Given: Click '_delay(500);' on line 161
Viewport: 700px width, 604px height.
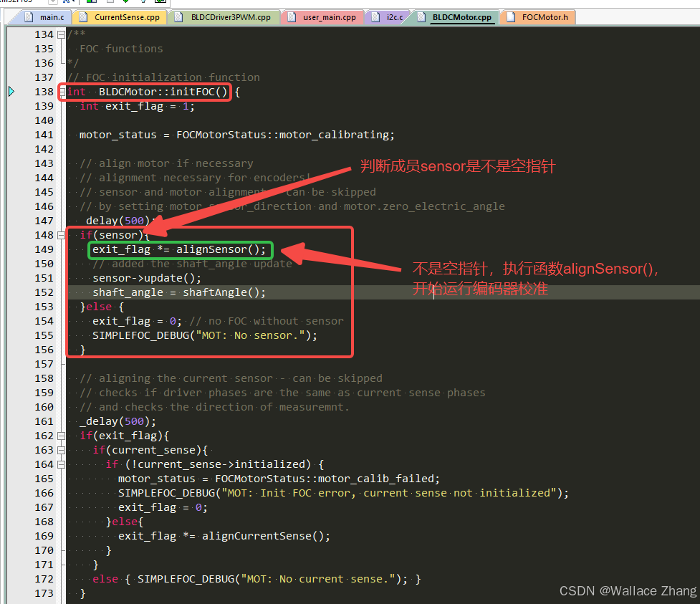Looking at the screenshot, I should pyautogui.click(x=118, y=421).
